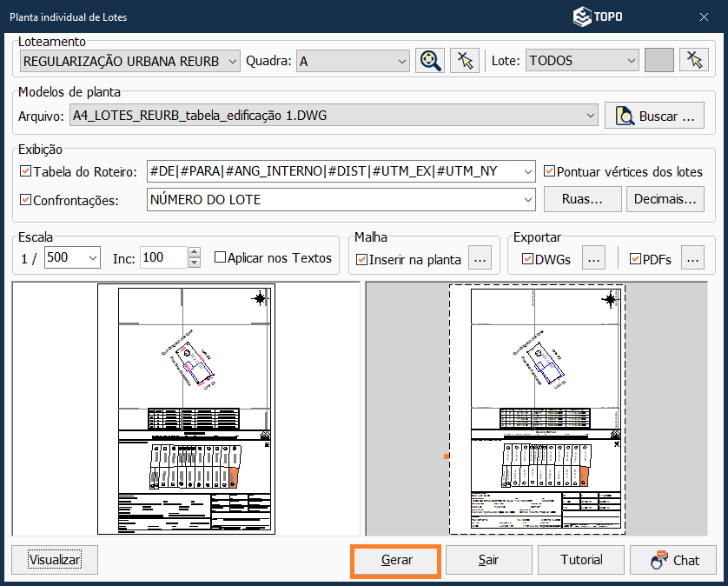Open Malha settings ellipsis button
Viewport: 728px width, 586px height.
click(x=481, y=258)
